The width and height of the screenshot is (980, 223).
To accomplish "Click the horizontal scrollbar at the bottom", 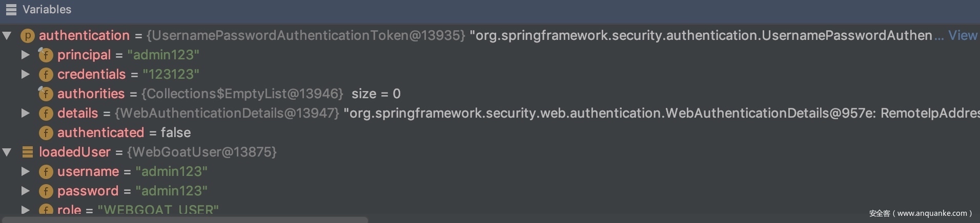I will pos(185,220).
